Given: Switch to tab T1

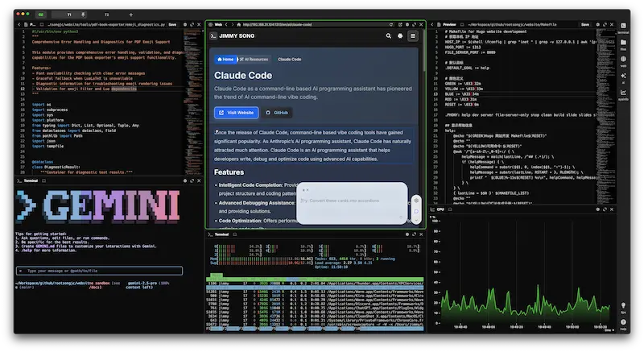Looking at the screenshot, I should tap(69, 14).
